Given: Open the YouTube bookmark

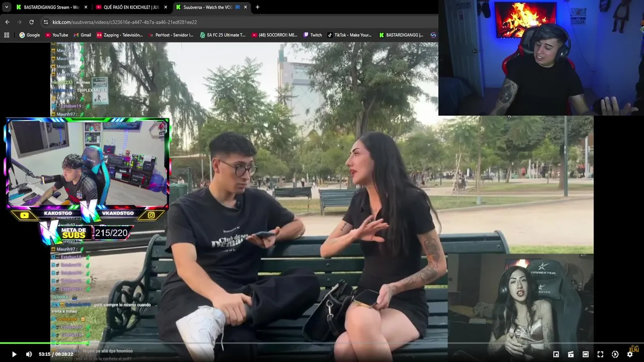Looking at the screenshot, I should pyautogui.click(x=56, y=35).
